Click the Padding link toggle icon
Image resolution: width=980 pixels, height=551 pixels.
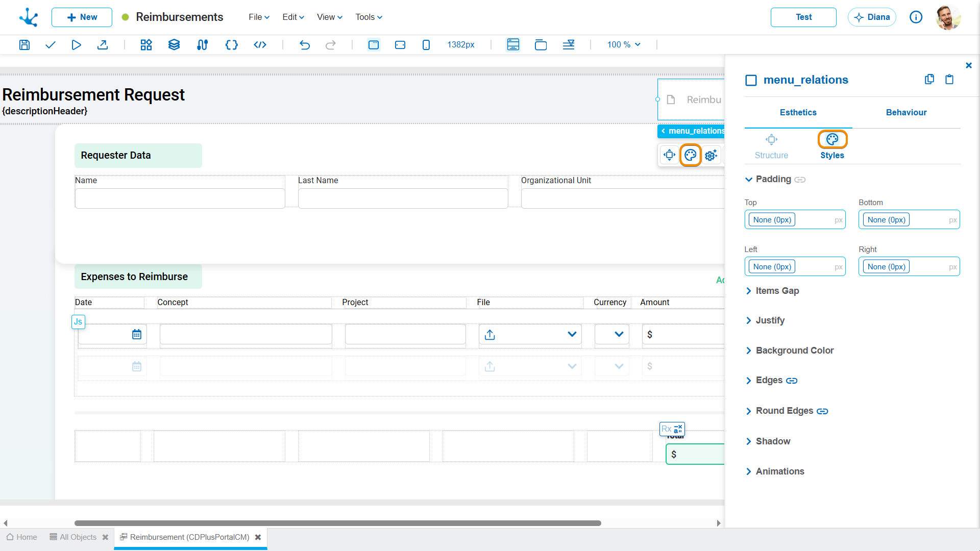[800, 180]
